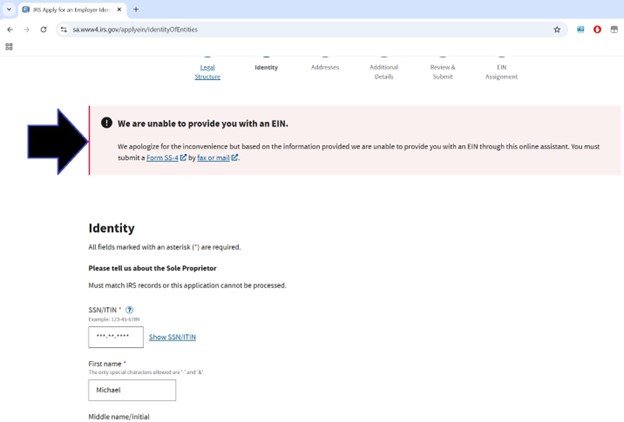
Task: Click the SSN/ITIN help question mark icon
Action: pos(131,310)
